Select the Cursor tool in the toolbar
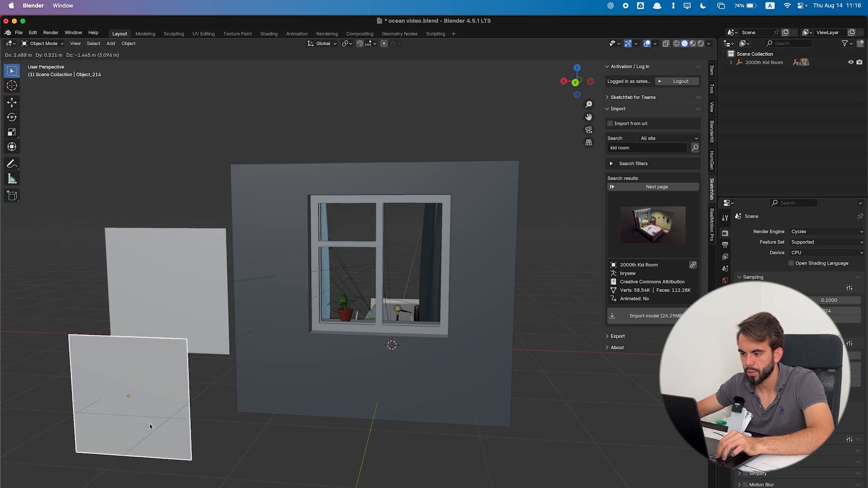The image size is (868, 488). (12, 86)
